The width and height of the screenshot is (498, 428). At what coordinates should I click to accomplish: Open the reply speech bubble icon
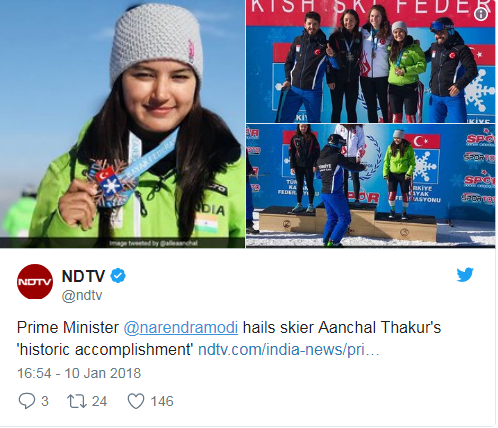pos(27,401)
